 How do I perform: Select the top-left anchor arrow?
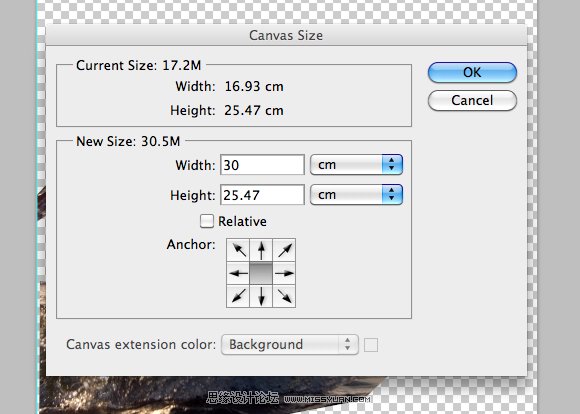pos(238,250)
